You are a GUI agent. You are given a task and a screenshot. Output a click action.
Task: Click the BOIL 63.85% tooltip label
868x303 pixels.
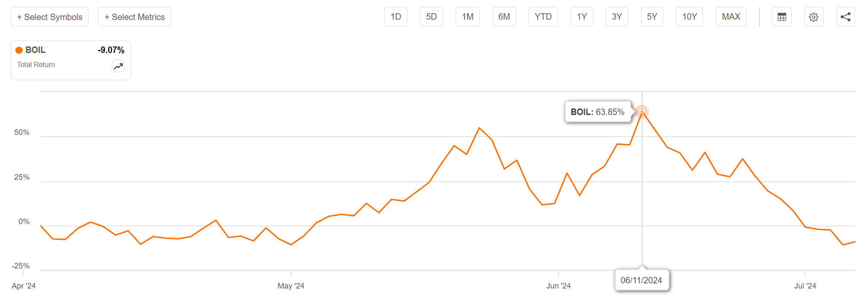coord(598,112)
